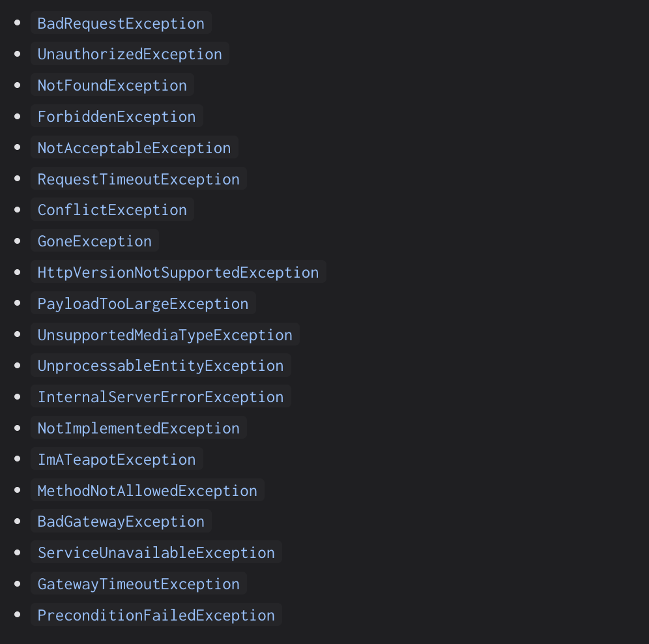Click HttpVersionNotSupportedException entry
The height and width of the screenshot is (644, 649).
click(178, 272)
